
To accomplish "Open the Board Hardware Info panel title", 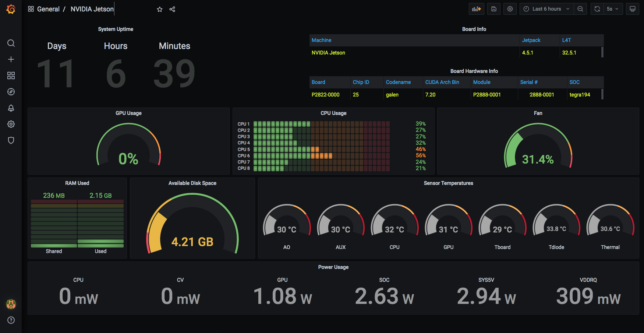I will click(474, 71).
